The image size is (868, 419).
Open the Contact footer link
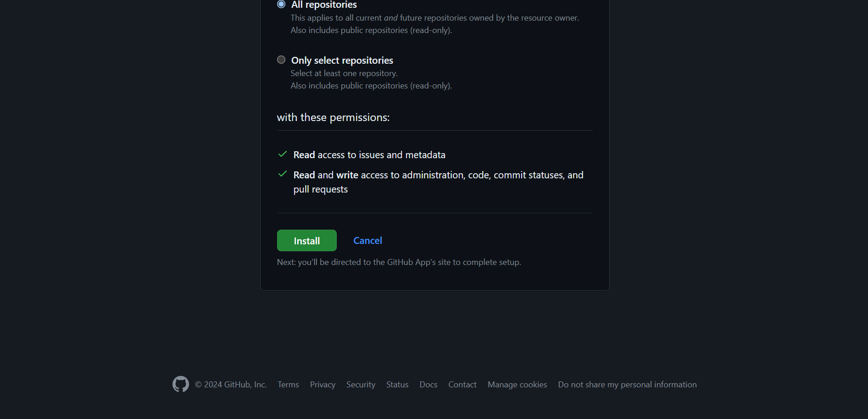462,384
